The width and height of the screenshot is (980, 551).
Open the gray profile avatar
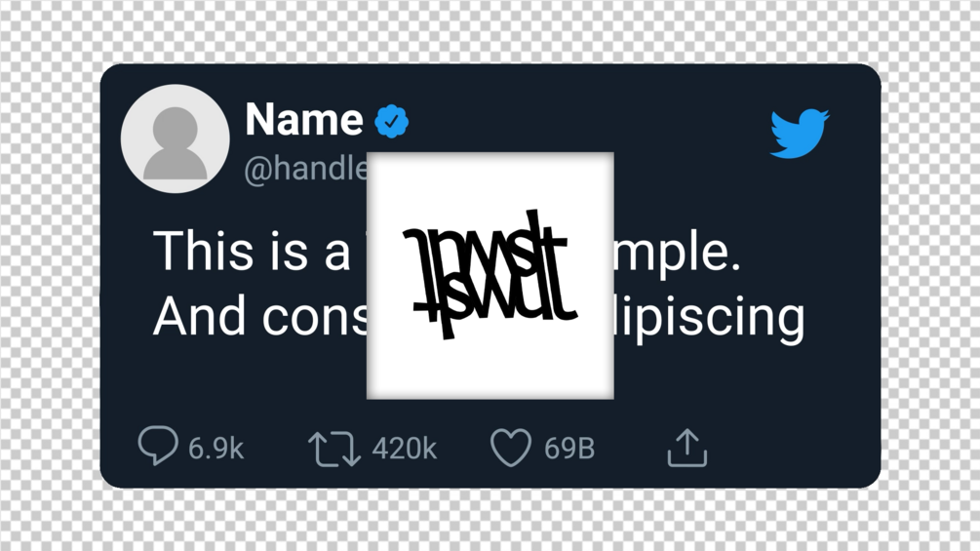coord(175,138)
